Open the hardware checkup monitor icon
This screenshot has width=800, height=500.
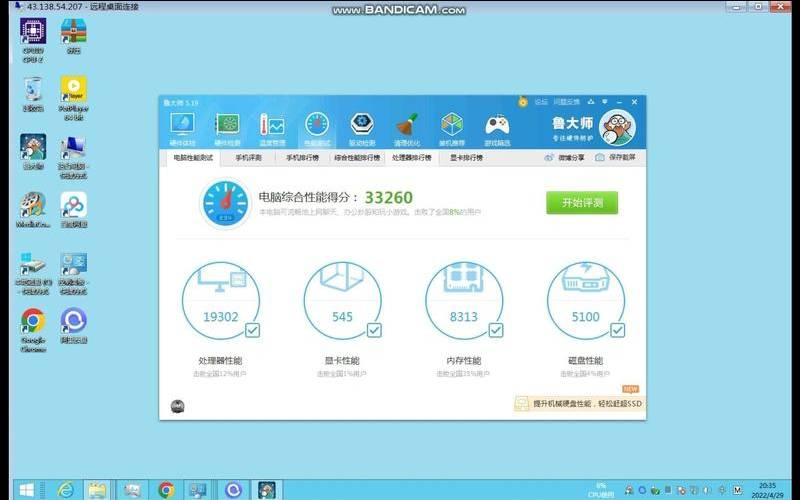(182, 124)
